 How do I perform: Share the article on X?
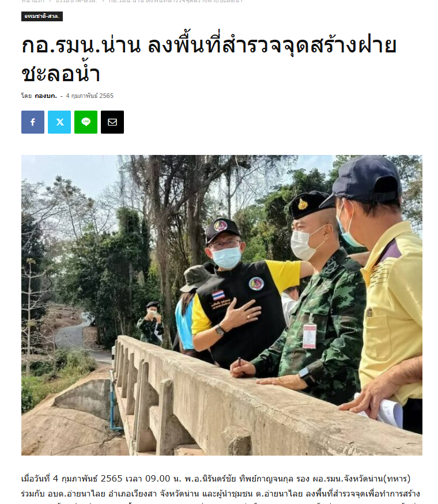[59, 122]
